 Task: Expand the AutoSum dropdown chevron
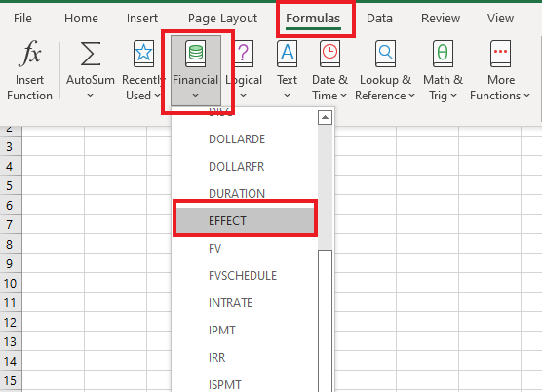90,95
